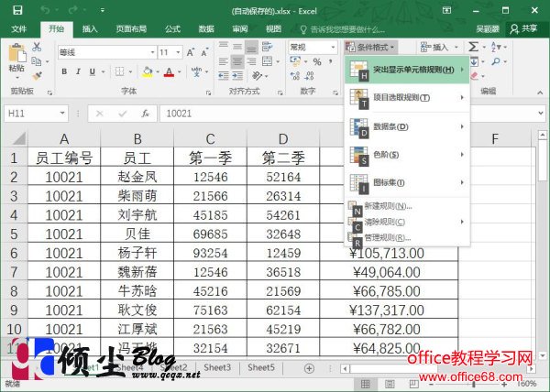Click the Copy icon
This screenshot has width=550, height=392.
[37, 61]
